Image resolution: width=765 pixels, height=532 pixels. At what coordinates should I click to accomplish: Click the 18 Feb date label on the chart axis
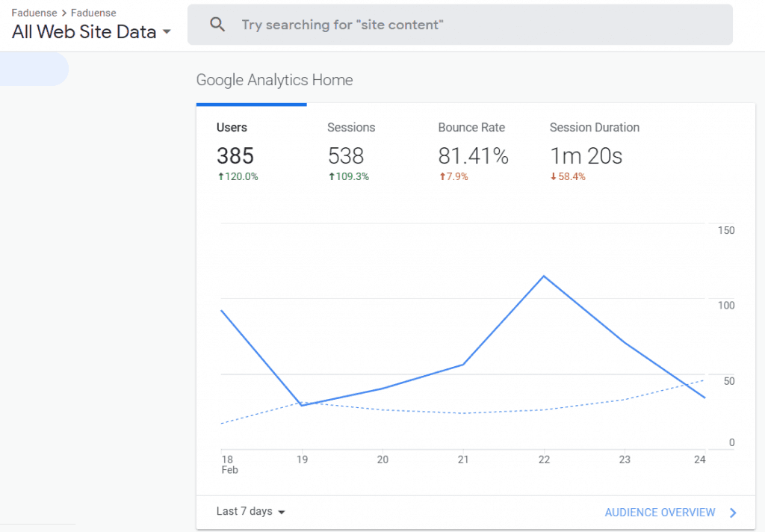point(229,465)
